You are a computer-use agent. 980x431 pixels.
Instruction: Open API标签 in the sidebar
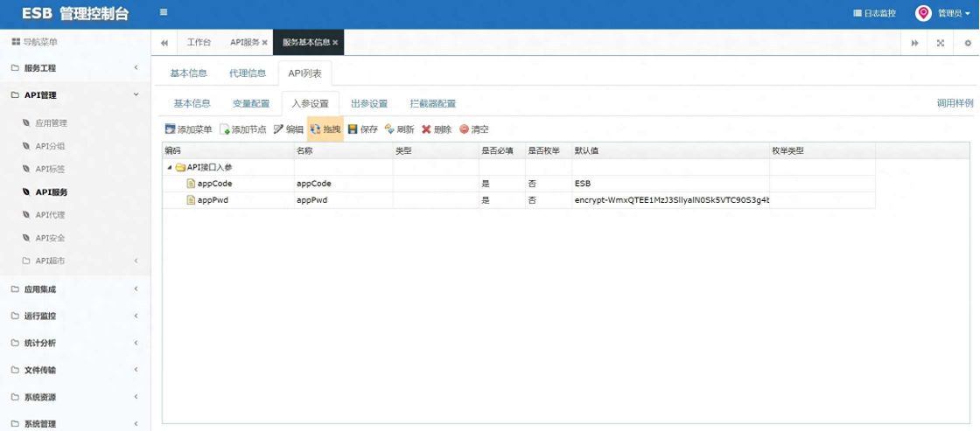50,169
